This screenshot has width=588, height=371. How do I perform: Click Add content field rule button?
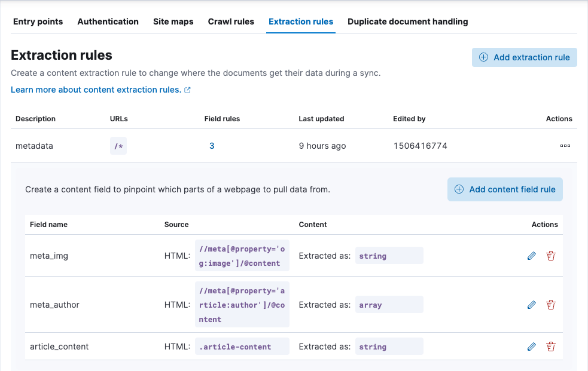(505, 189)
